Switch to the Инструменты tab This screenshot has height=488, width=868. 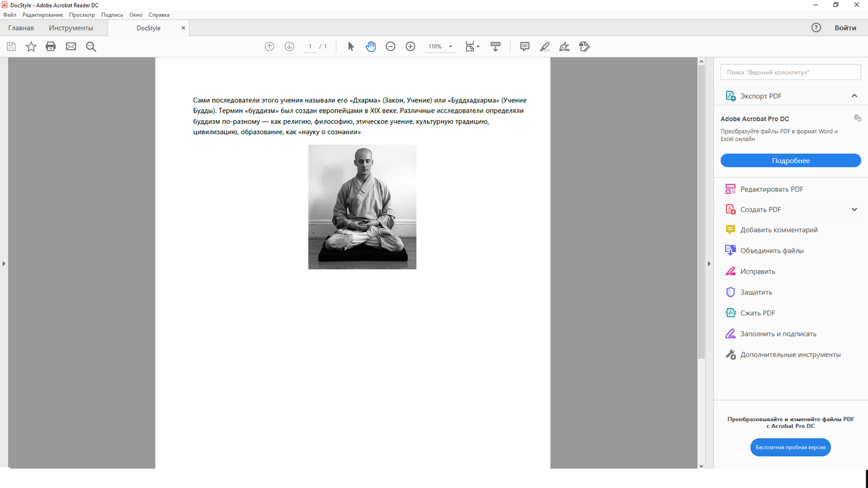tap(71, 28)
